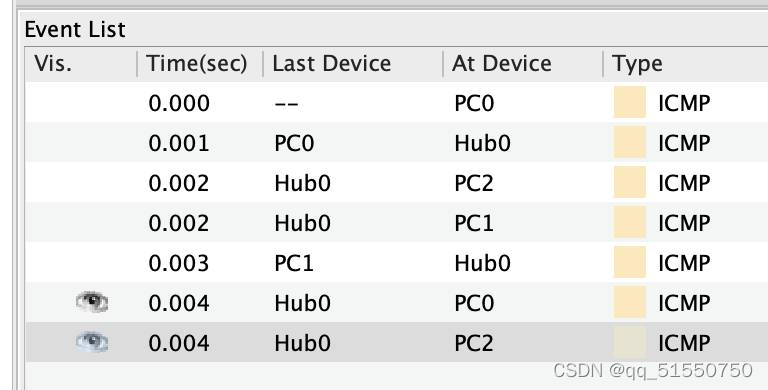Viewport: 768px width, 390px height.
Task: Click the Type column header
Action: [x=686, y=64]
